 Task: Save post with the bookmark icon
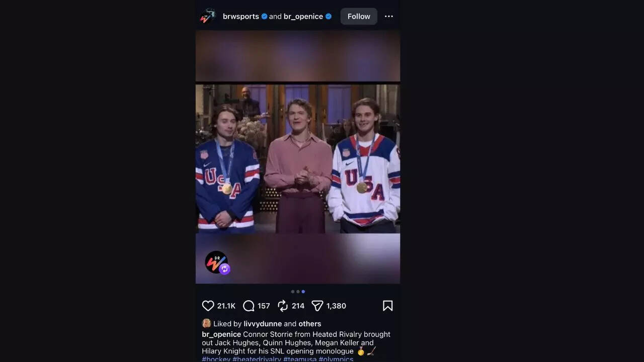click(x=387, y=306)
